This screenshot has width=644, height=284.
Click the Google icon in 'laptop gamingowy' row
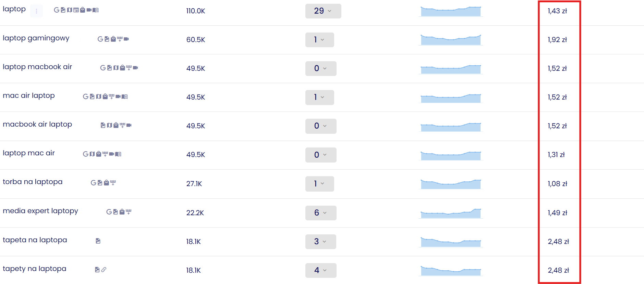click(100, 39)
